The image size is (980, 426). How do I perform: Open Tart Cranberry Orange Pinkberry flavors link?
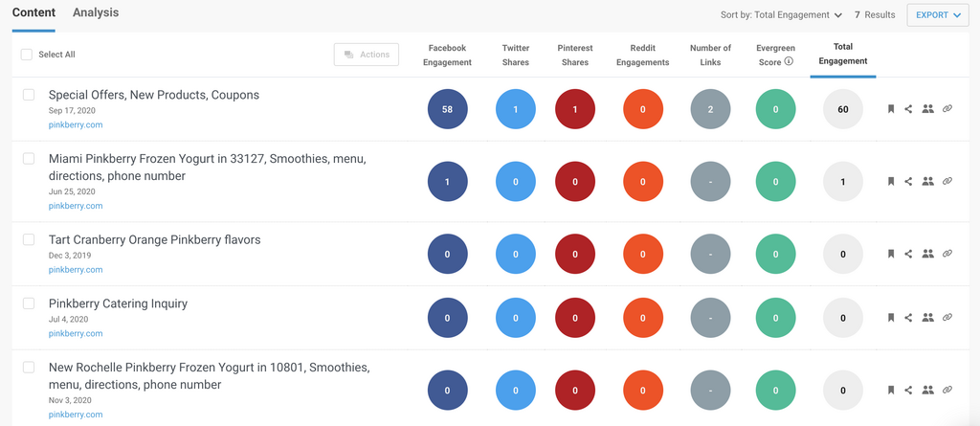point(154,239)
